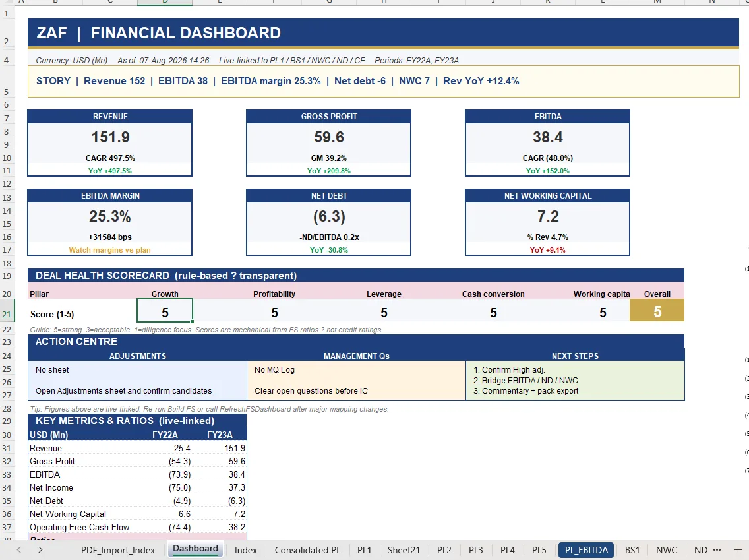This screenshot has width=749, height=560.
Task: Select the Revenue KPI value 151.9
Action: (x=110, y=137)
